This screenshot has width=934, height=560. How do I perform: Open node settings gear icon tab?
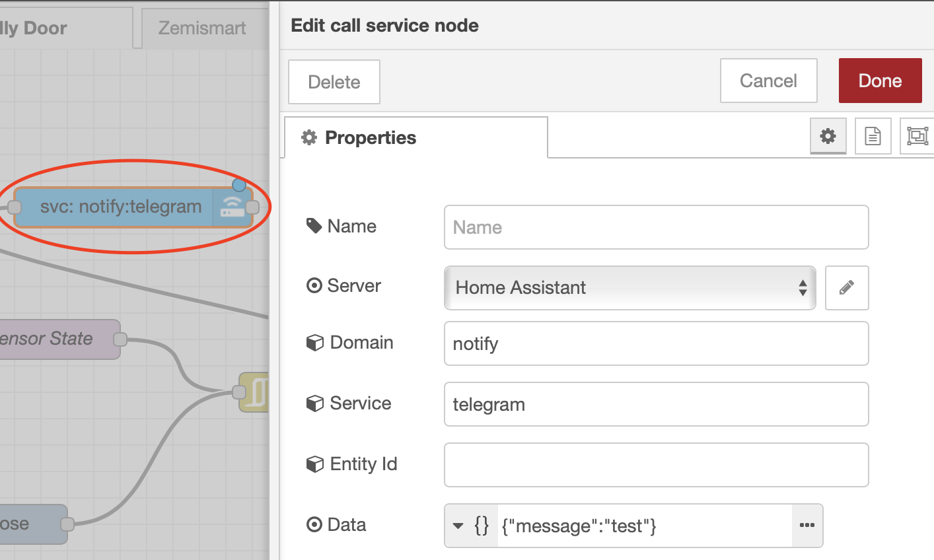[x=828, y=136]
